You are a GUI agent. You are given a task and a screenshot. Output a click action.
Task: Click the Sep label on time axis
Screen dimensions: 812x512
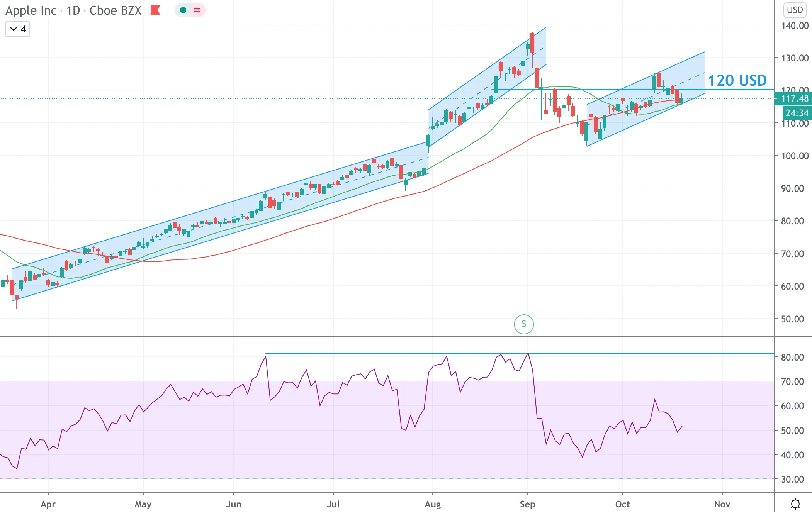(527, 504)
